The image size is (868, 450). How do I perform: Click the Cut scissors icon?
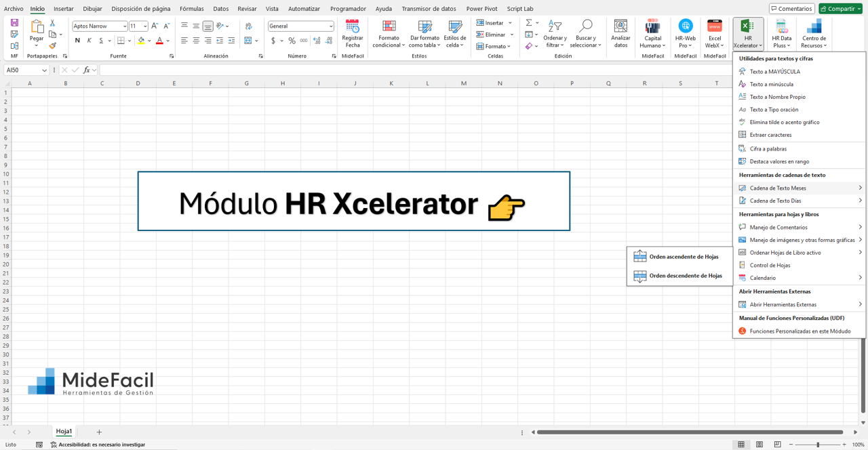coord(52,23)
